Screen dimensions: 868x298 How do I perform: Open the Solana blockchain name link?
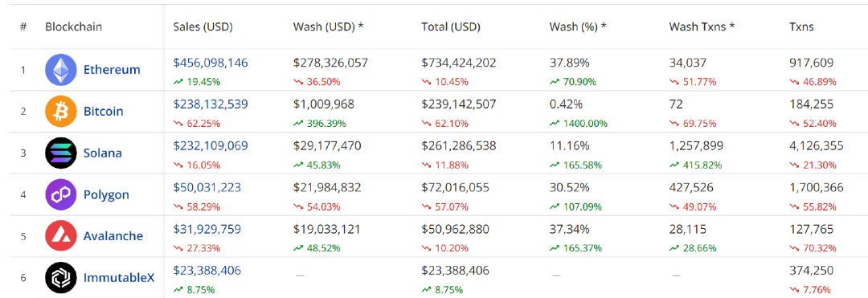(x=102, y=153)
